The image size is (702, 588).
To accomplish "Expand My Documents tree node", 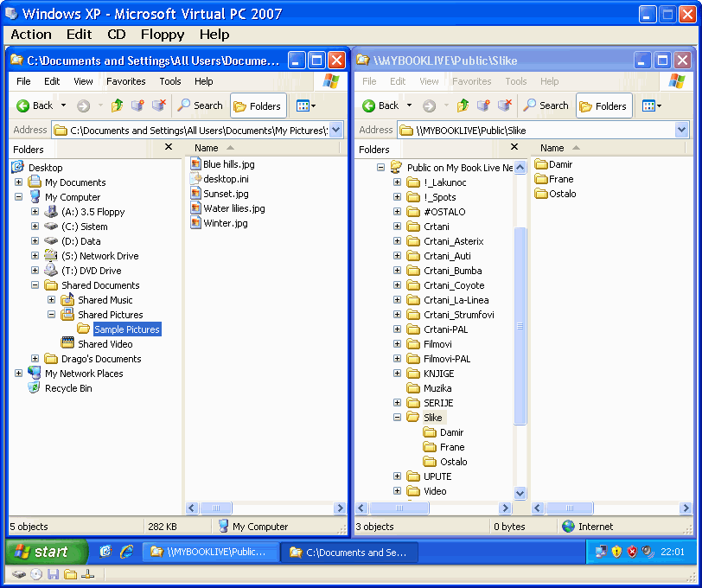I will (18, 182).
